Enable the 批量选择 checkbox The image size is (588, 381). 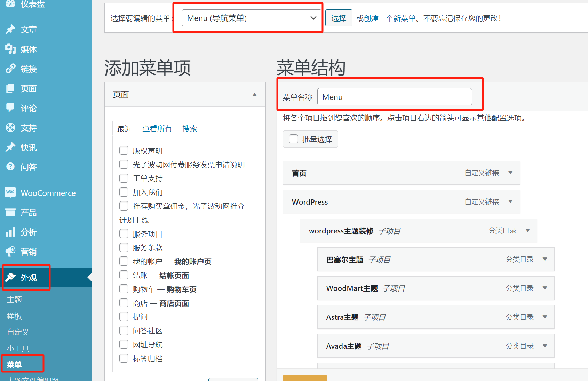point(293,138)
